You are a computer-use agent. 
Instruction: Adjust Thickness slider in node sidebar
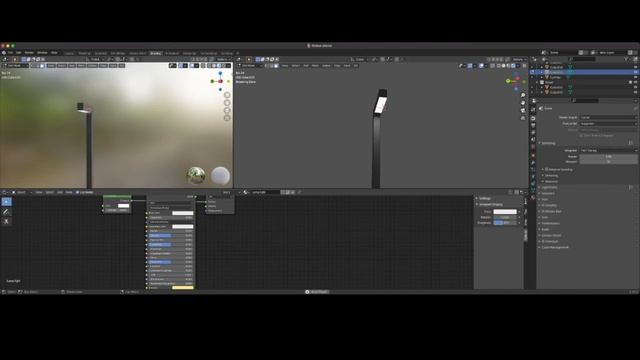click(x=505, y=223)
